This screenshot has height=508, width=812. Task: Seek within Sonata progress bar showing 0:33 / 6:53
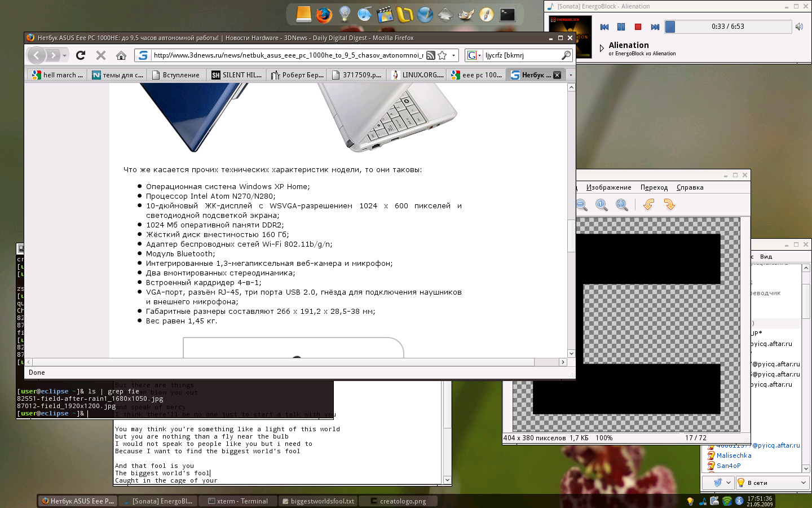tap(728, 27)
